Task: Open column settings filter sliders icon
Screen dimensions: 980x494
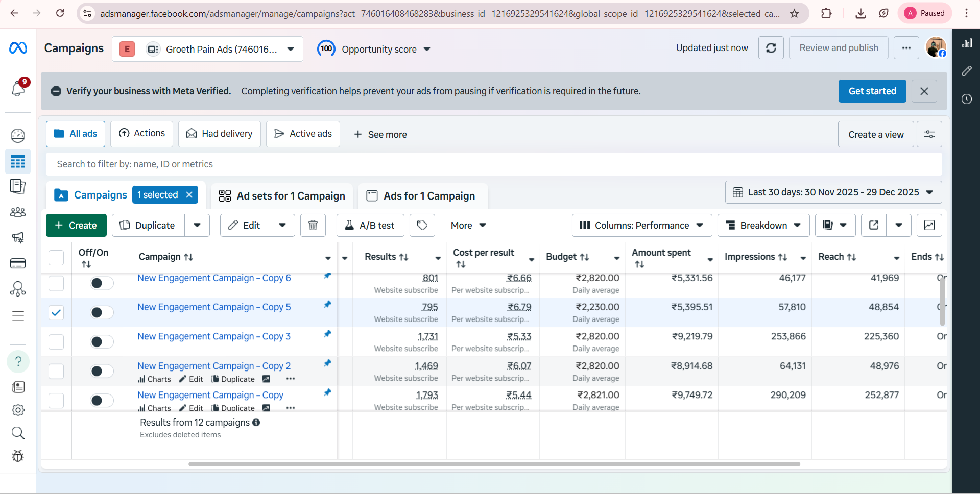Action: pos(929,134)
